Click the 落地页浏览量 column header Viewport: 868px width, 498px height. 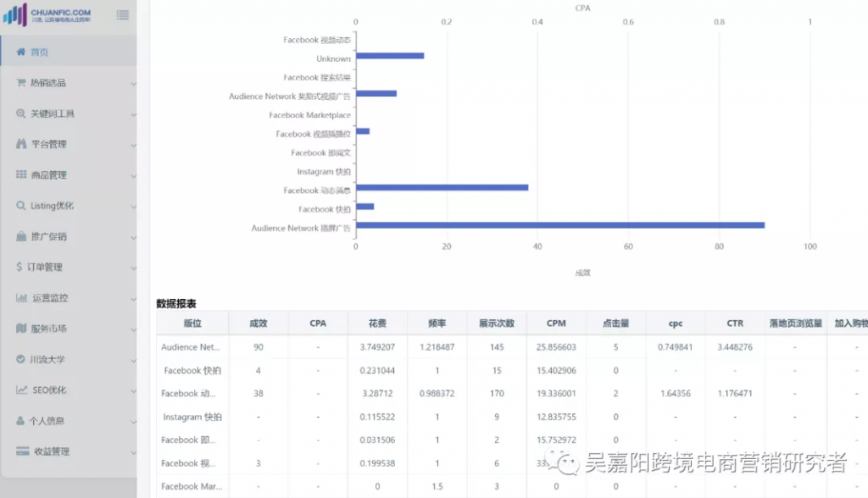(x=795, y=324)
